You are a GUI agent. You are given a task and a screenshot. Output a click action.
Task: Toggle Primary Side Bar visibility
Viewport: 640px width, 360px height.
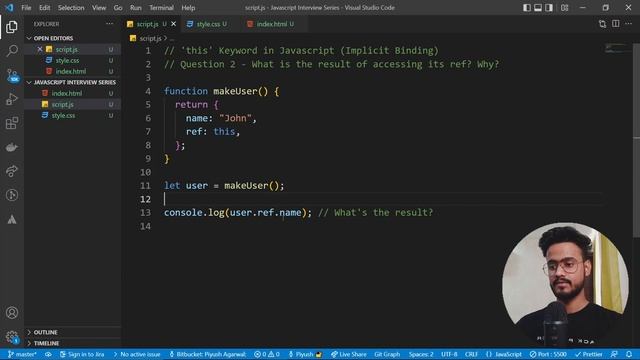[x=527, y=7]
